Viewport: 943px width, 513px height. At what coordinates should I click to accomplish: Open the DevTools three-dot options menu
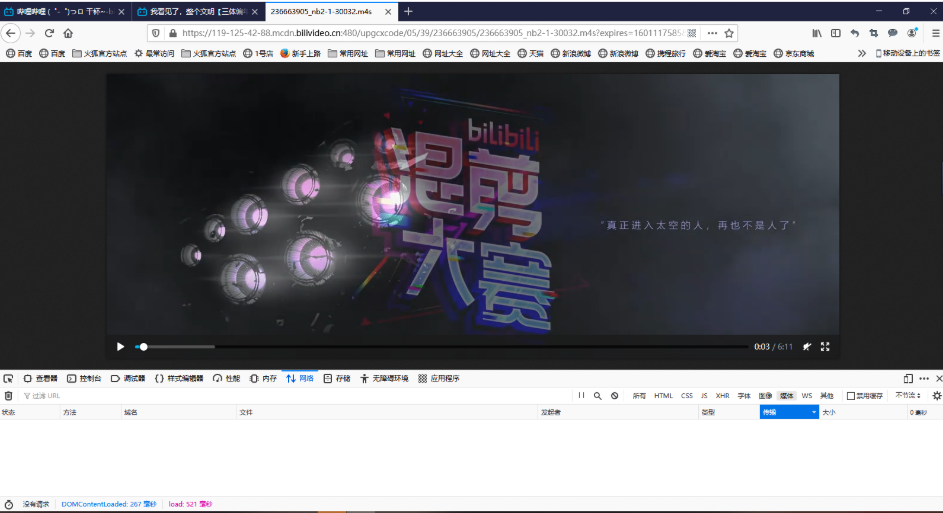(x=924, y=378)
